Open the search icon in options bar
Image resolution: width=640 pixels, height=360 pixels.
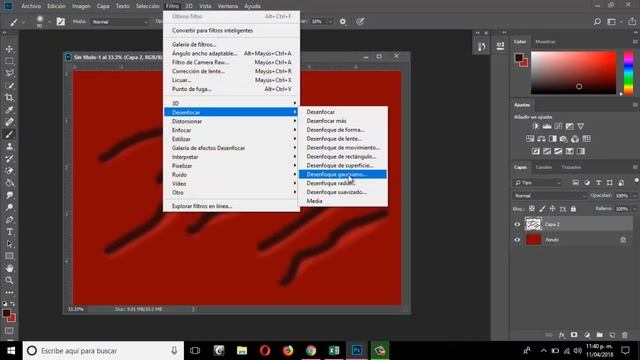[597, 22]
